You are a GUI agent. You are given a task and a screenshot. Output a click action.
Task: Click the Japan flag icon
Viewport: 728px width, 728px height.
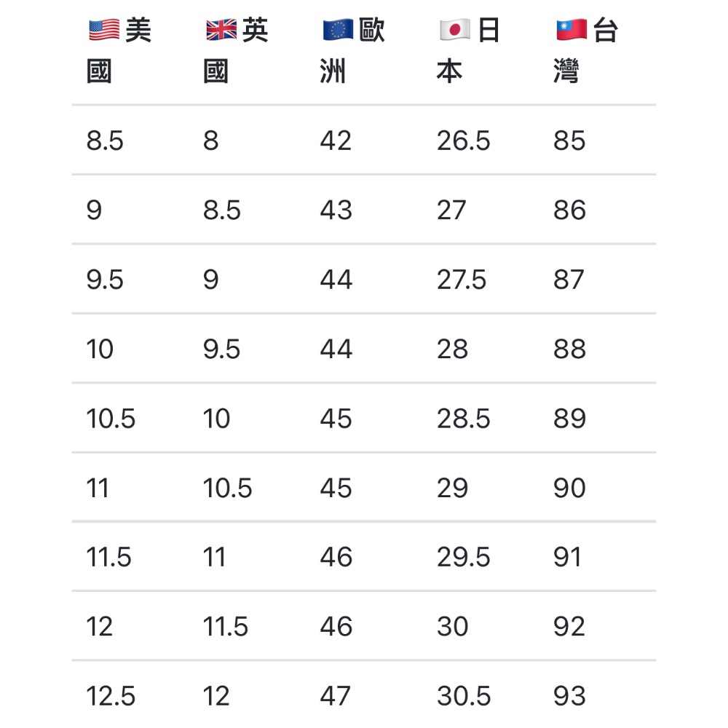(455, 31)
